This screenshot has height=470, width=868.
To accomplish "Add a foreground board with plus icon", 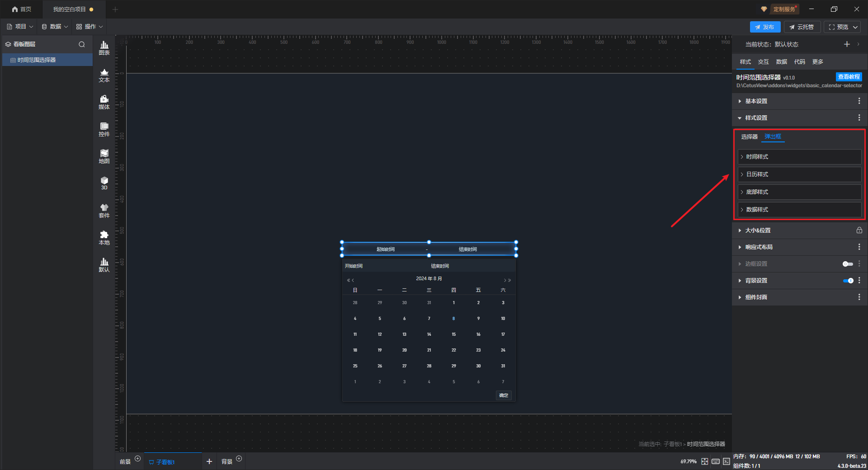I will point(138,459).
